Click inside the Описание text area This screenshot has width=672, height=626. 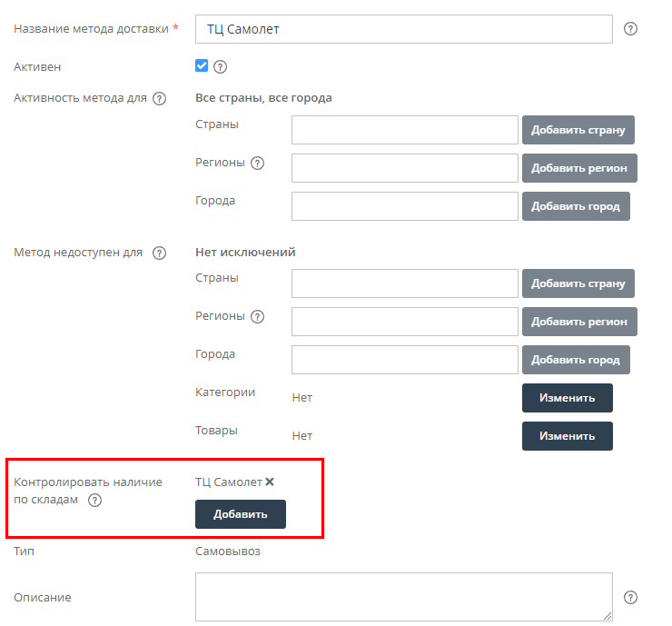coord(404,596)
